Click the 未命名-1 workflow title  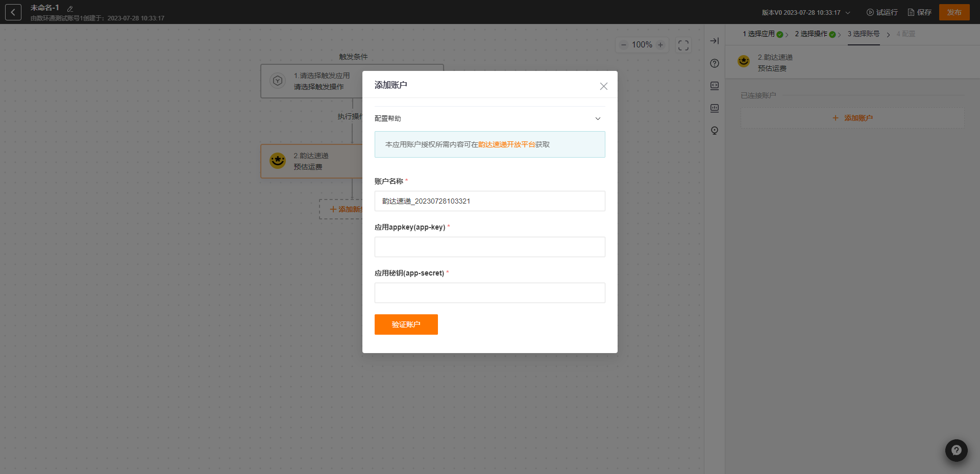tap(45, 8)
